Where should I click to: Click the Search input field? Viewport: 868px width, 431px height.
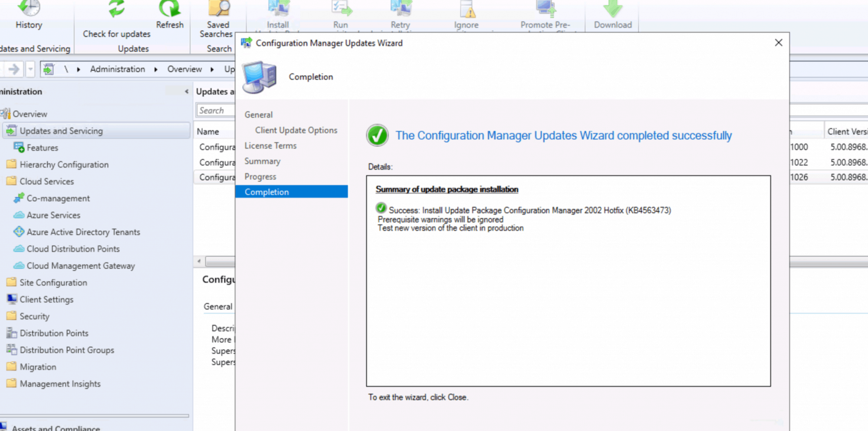coord(216,110)
